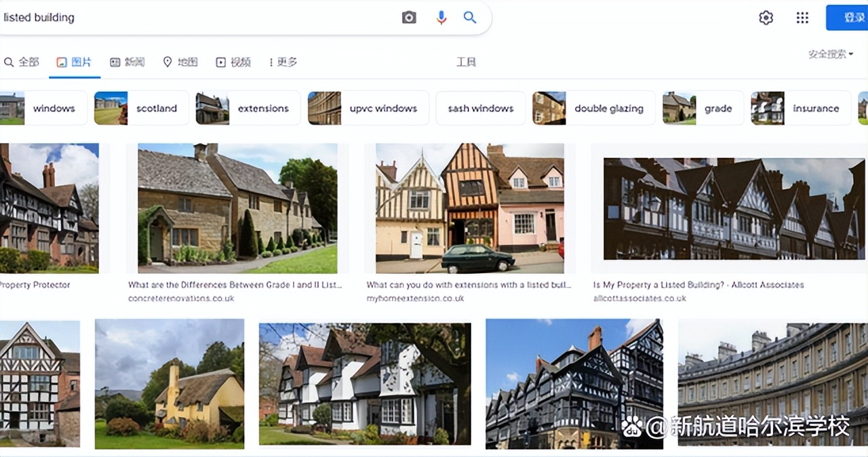Select the 'scotland' filter chip
The height and width of the screenshot is (457, 868).
142,108
